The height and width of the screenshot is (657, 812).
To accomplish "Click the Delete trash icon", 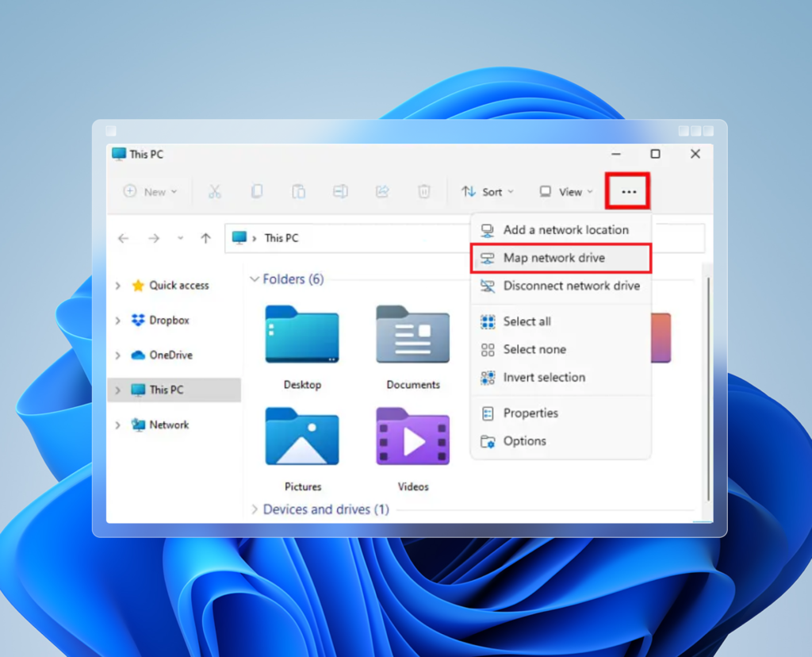I will 424,192.
